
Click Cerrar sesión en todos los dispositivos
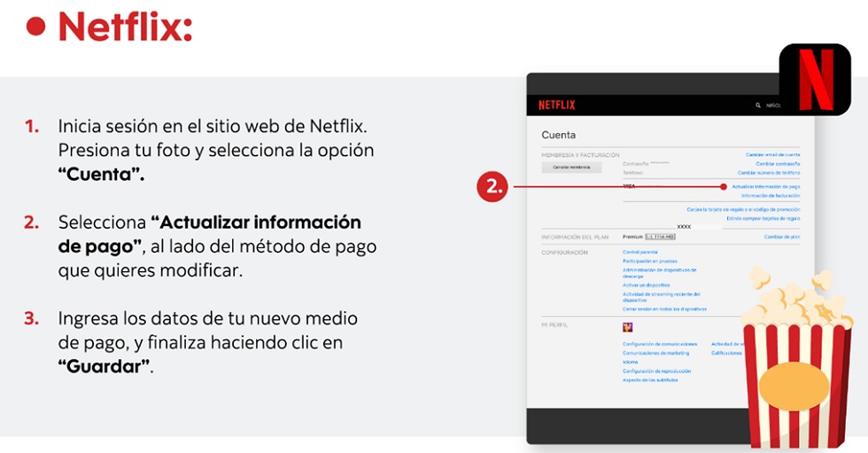coord(664,309)
